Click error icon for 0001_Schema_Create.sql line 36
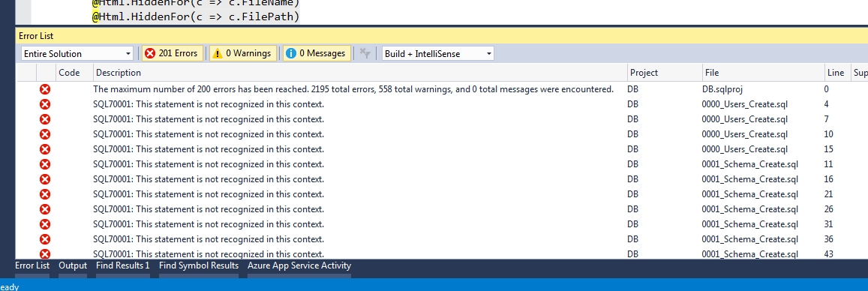 45,239
